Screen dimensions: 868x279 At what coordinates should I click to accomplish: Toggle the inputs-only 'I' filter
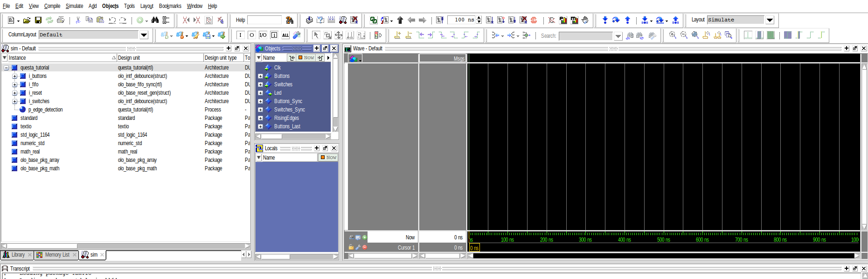tap(240, 35)
